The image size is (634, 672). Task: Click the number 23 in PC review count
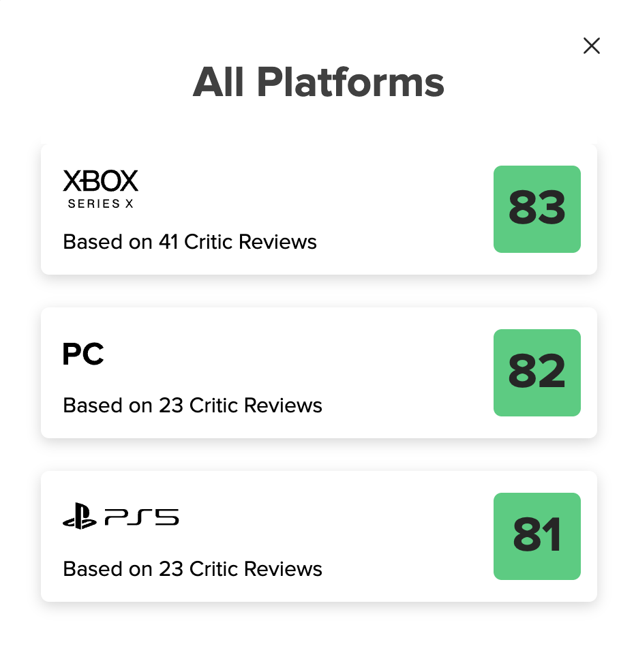[171, 406]
